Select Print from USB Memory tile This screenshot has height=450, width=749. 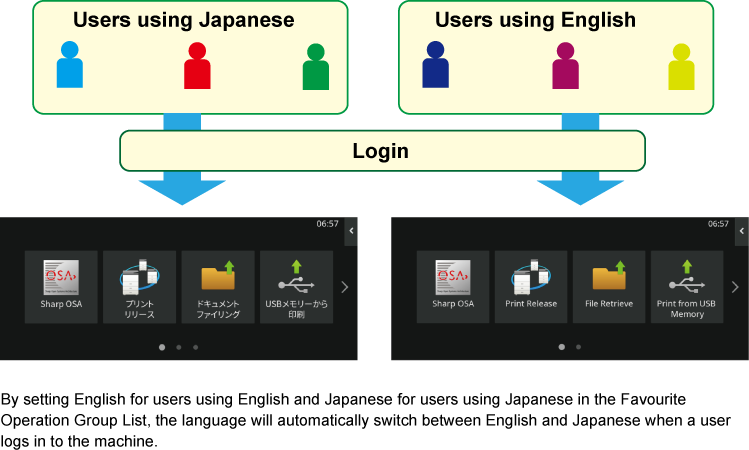pos(686,286)
